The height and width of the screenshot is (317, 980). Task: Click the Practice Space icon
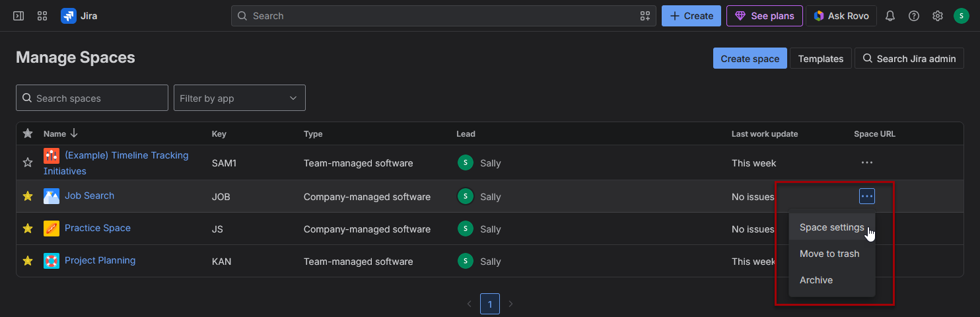click(x=52, y=229)
